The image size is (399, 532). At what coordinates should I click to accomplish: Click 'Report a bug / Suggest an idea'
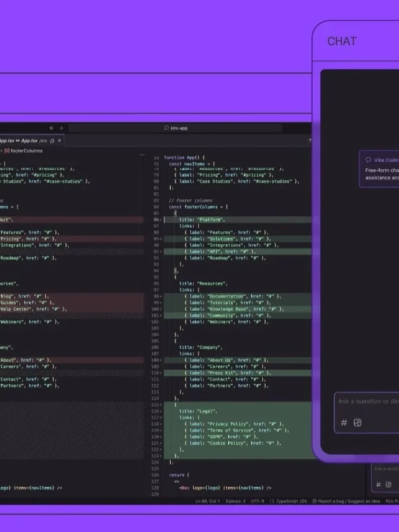pyautogui.click(x=349, y=501)
